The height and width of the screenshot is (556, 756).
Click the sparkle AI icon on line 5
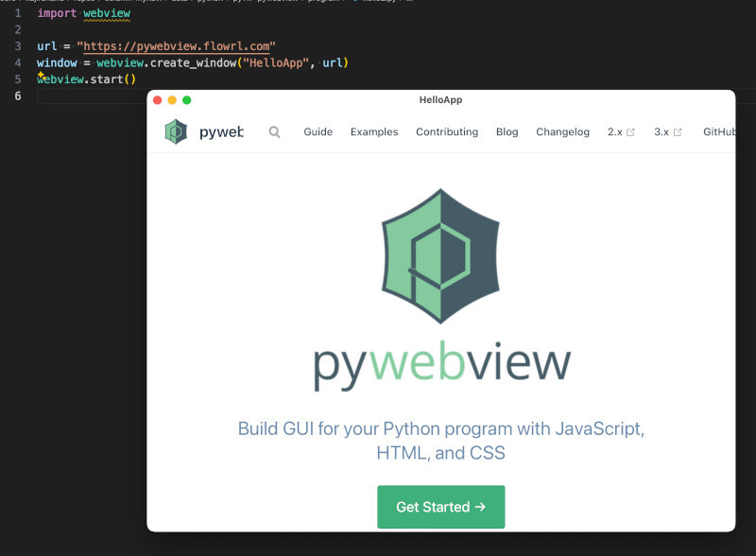click(x=42, y=75)
